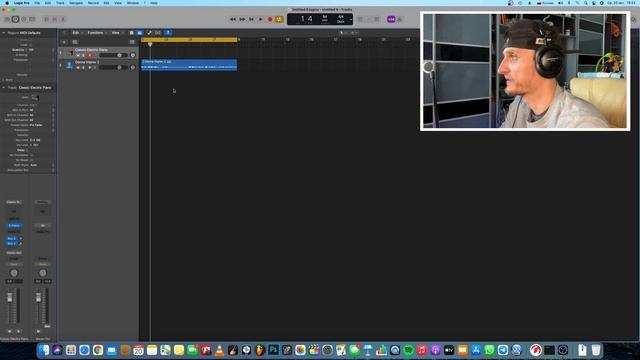Open the Left-click Tool menu
Image resolution: width=640 pixels, height=360 pixels.
[x=344, y=33]
